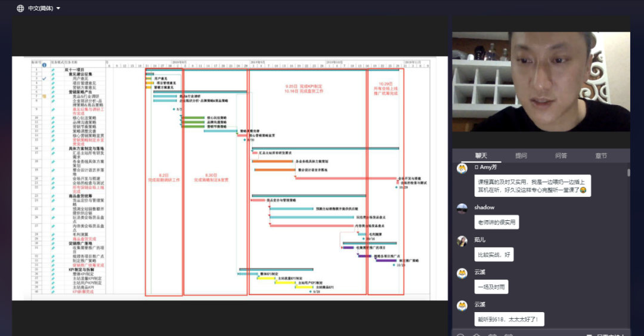This screenshot has width=644, height=336.
Task: Select the username 茹儿 in the chat
Action: 479,239
